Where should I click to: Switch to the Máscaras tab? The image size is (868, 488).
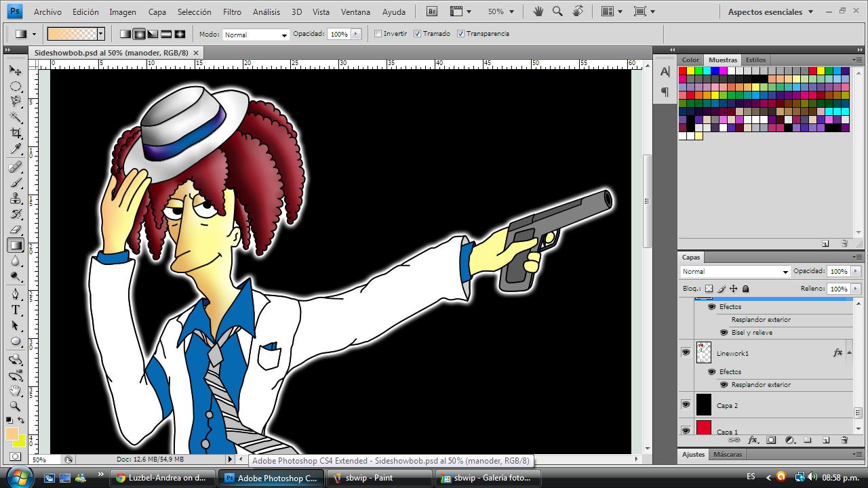(728, 454)
